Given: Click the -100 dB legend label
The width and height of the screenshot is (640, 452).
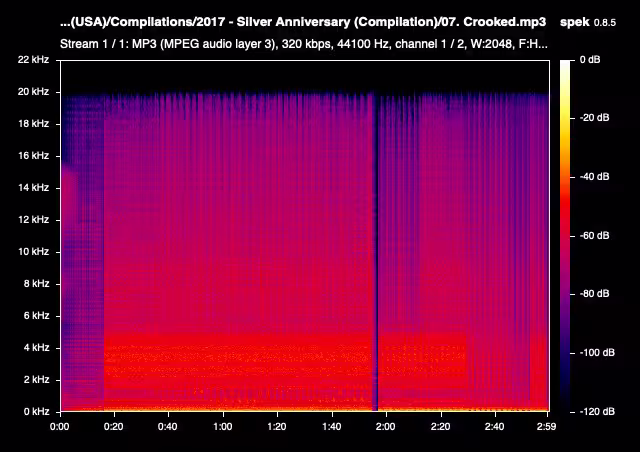Looking at the screenshot, I should (x=597, y=353).
